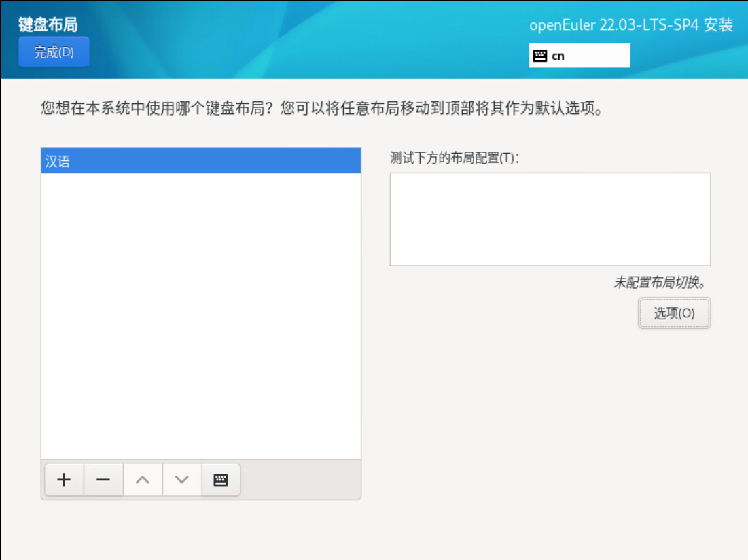
Task: Activate the minus button under the layout list
Action: pos(103,479)
